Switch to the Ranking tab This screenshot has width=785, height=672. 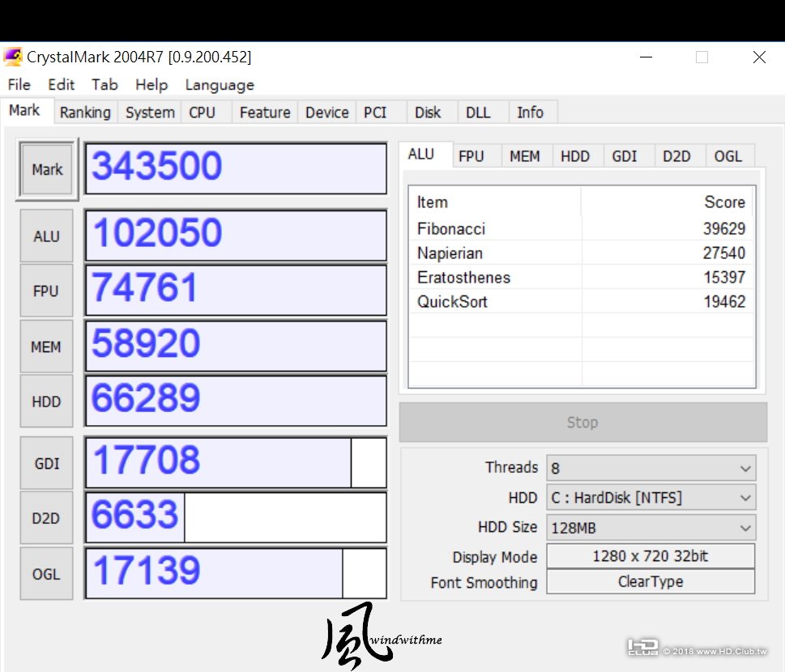click(85, 112)
